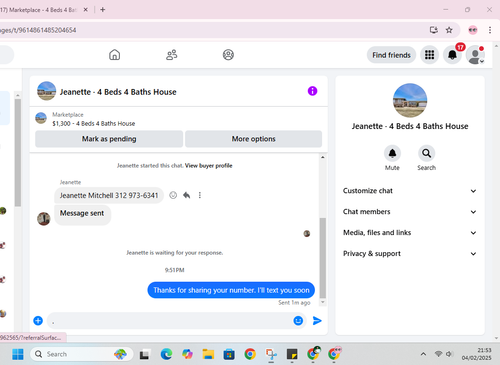The width and height of the screenshot is (500, 365).
Task: Open large house profile picture in side panel
Action: coord(410,100)
